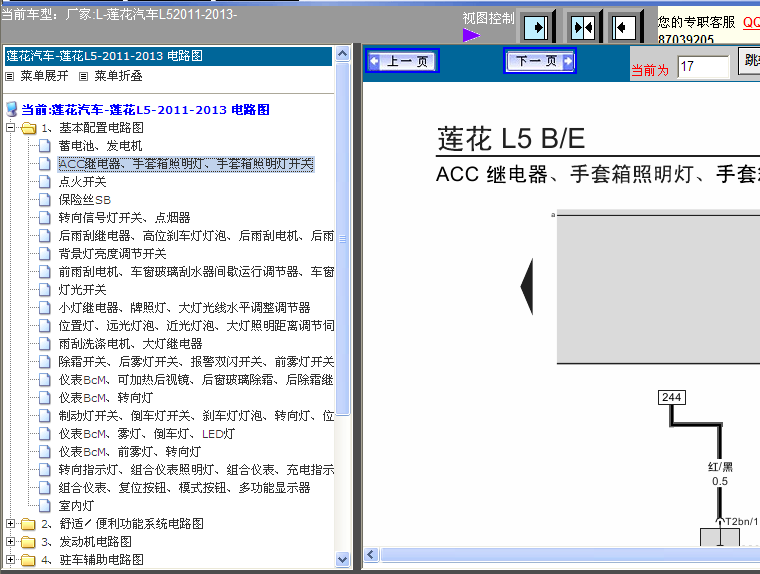The image size is (760, 574).
Task: Click the 菜单折叠 list icon
Action: 83,76
